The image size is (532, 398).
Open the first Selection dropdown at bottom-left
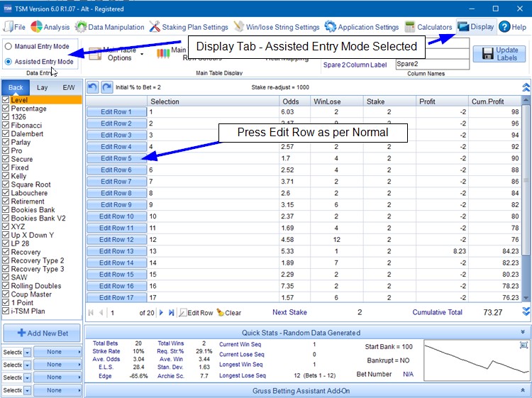(28, 352)
